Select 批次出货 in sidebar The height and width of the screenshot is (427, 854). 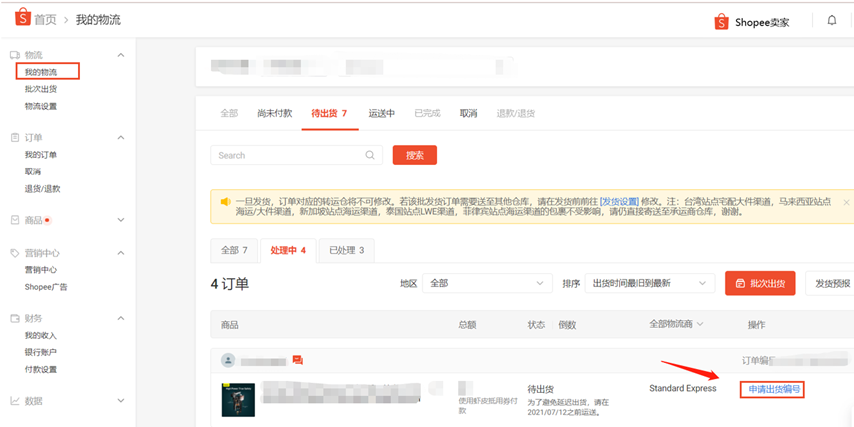pyautogui.click(x=41, y=89)
